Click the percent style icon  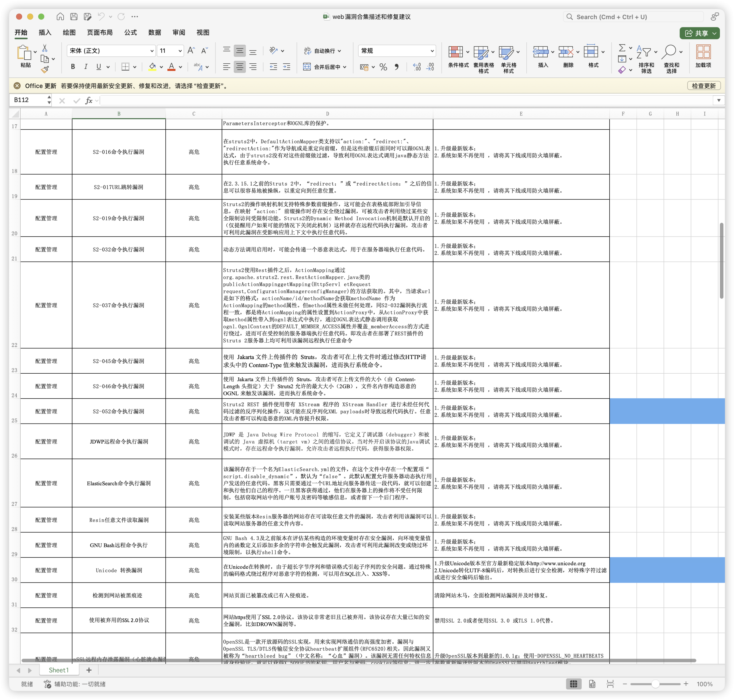(383, 67)
